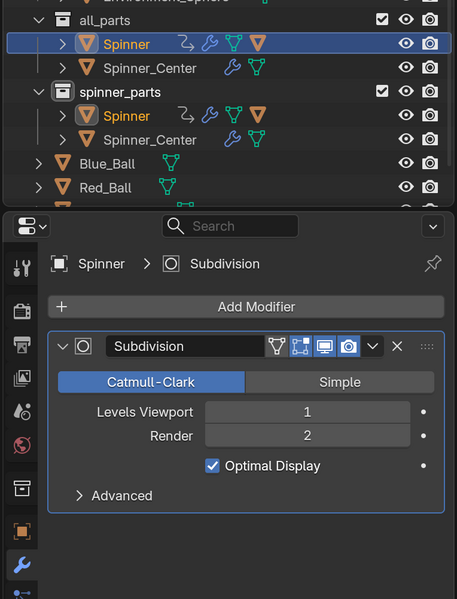This screenshot has width=457, height=599.
Task: Expand the Red_Ball object row
Action: click(x=39, y=187)
